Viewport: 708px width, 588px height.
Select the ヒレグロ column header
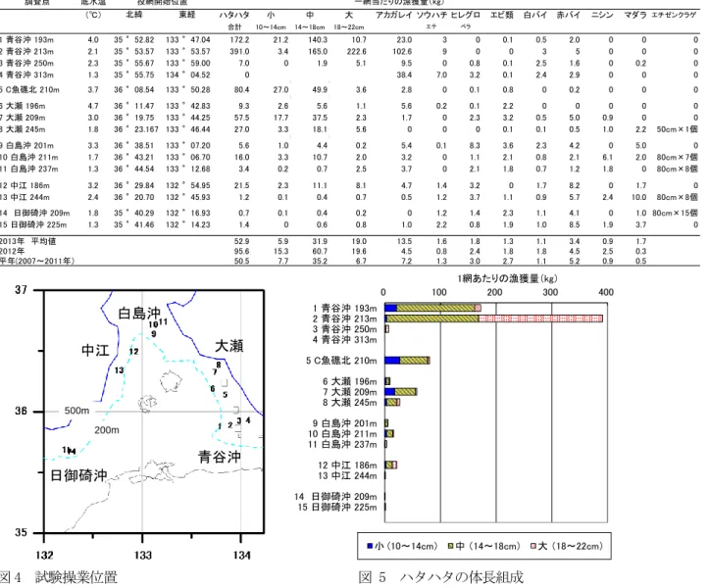[466, 15]
